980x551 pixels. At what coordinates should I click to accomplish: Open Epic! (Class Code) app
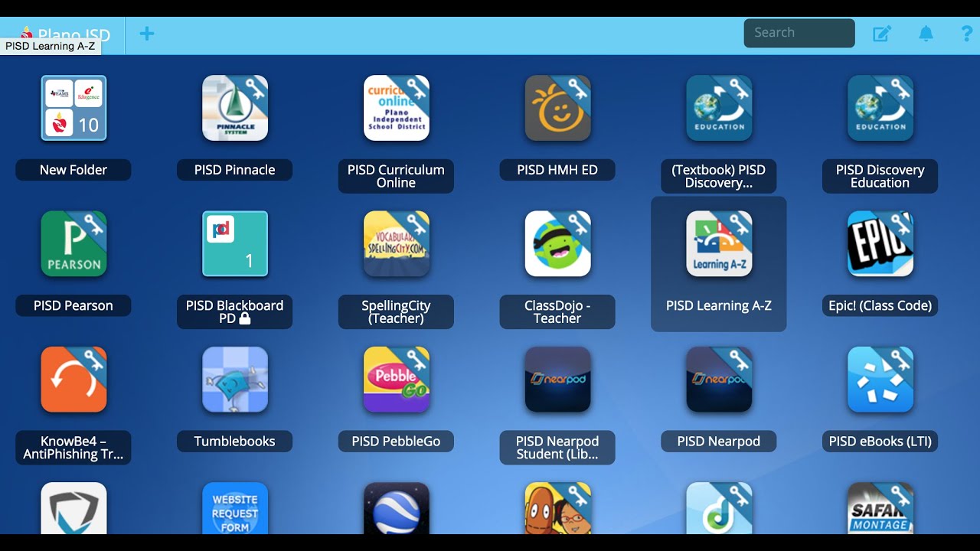point(880,243)
